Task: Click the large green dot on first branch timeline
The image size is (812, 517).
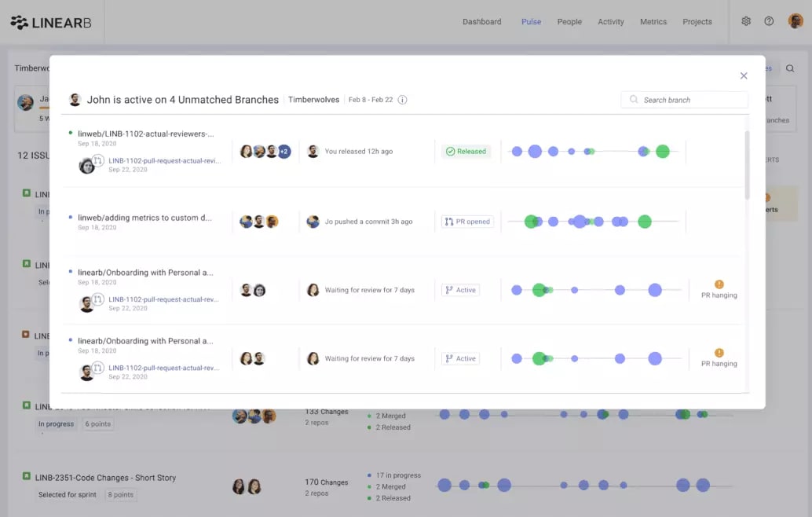Action: [662, 152]
